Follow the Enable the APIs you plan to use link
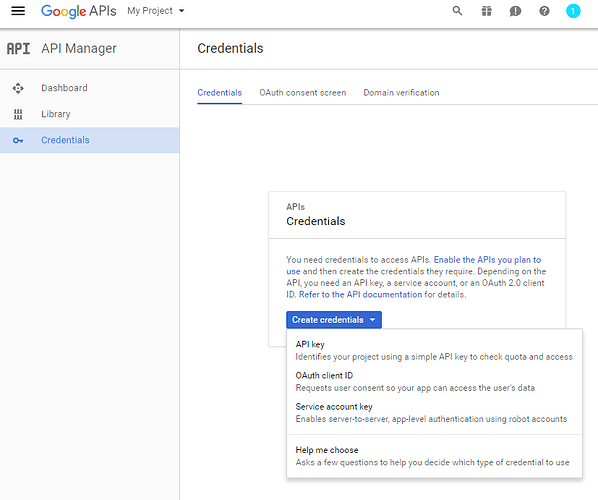 point(487,260)
